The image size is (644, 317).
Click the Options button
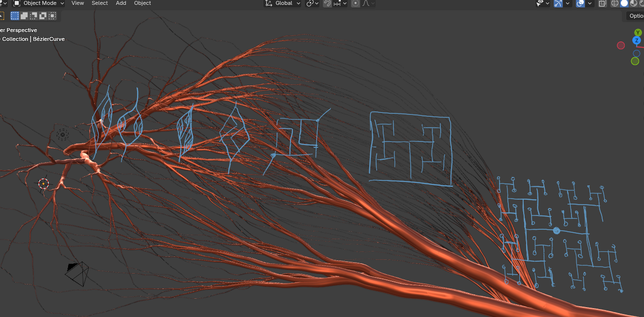(635, 16)
